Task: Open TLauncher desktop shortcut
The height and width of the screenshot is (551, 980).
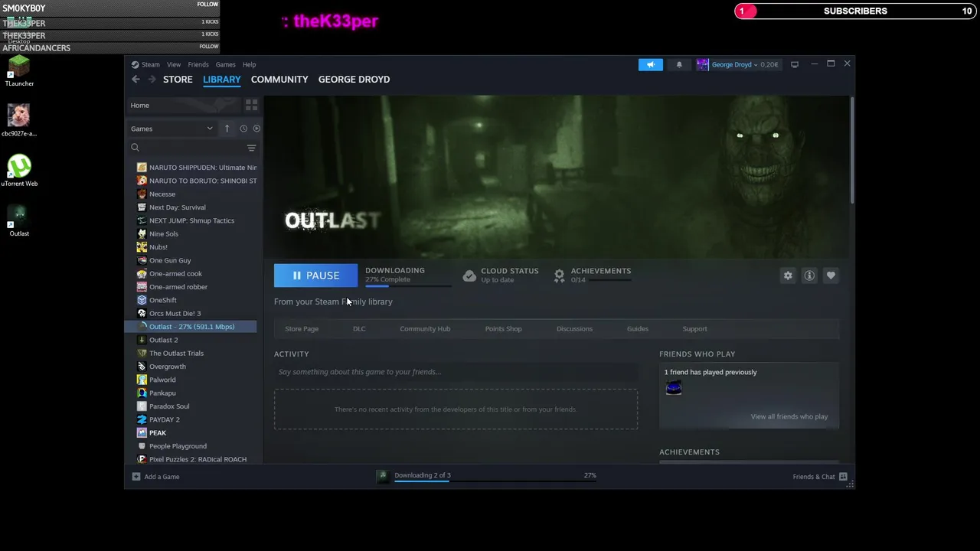Action: [19, 71]
